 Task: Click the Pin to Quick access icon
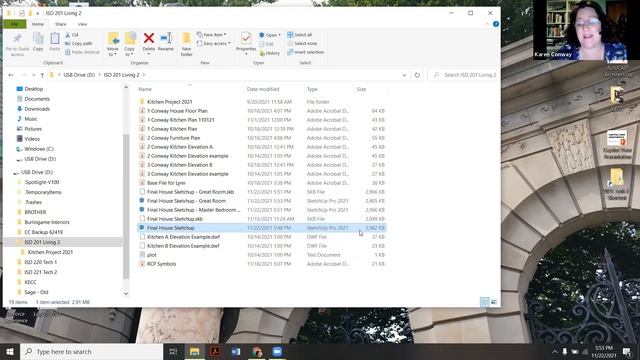point(17,39)
